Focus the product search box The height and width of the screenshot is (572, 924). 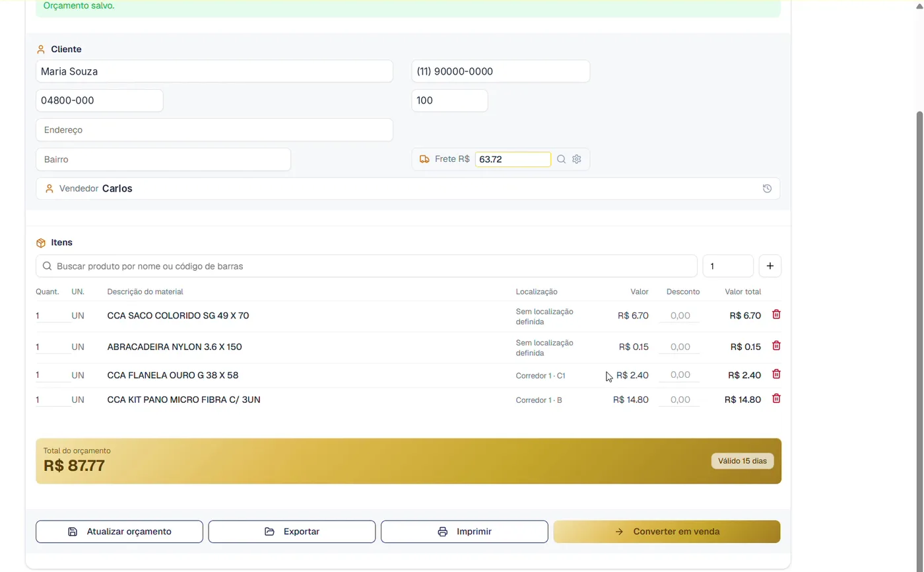(366, 266)
